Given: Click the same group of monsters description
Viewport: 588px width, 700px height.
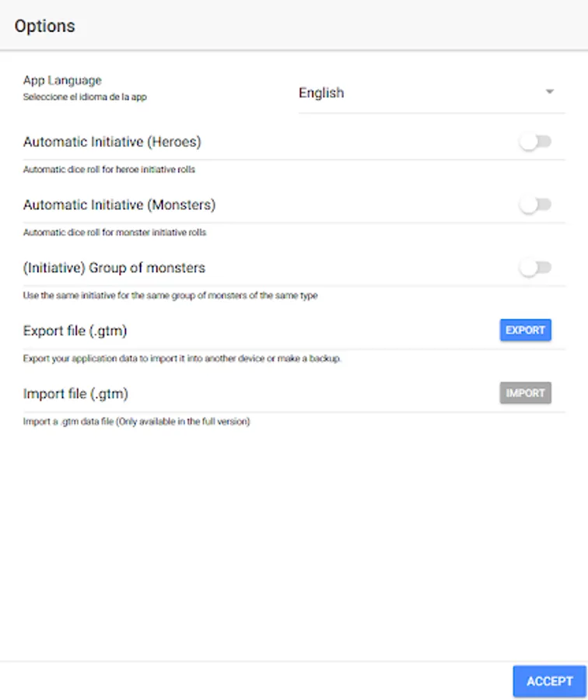Looking at the screenshot, I should pos(170,296).
